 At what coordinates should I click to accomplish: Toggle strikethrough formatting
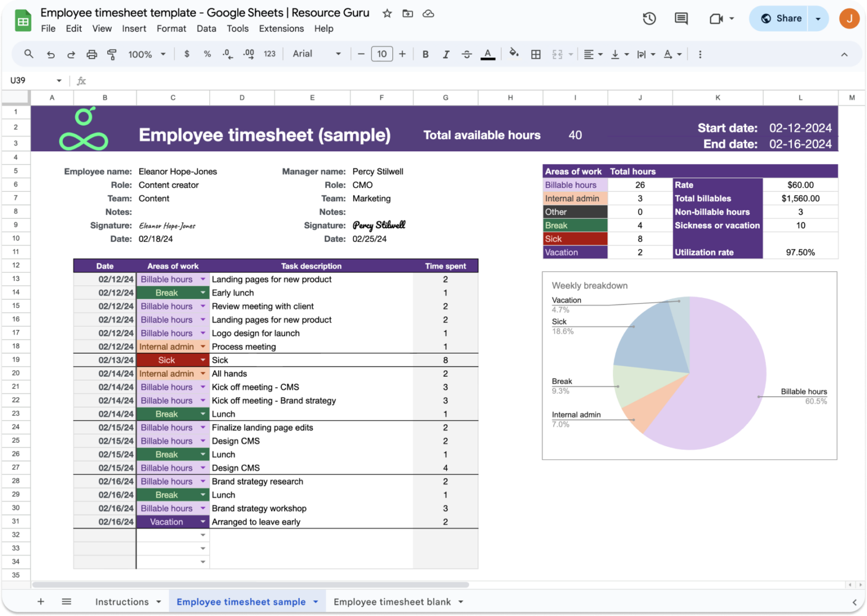(x=467, y=54)
